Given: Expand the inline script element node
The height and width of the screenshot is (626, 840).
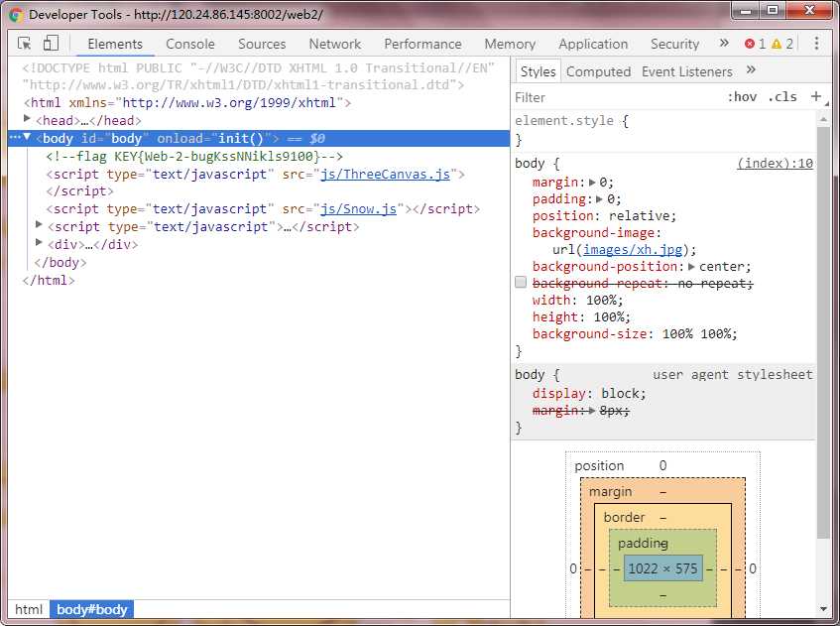Looking at the screenshot, I should pos(39,224).
